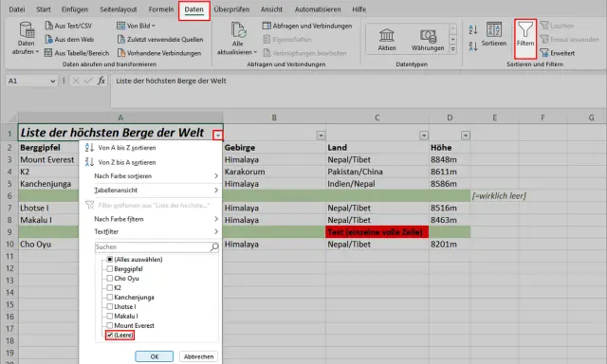Open the Name Box dropdown arrow
607x364 pixels.
pos(53,81)
